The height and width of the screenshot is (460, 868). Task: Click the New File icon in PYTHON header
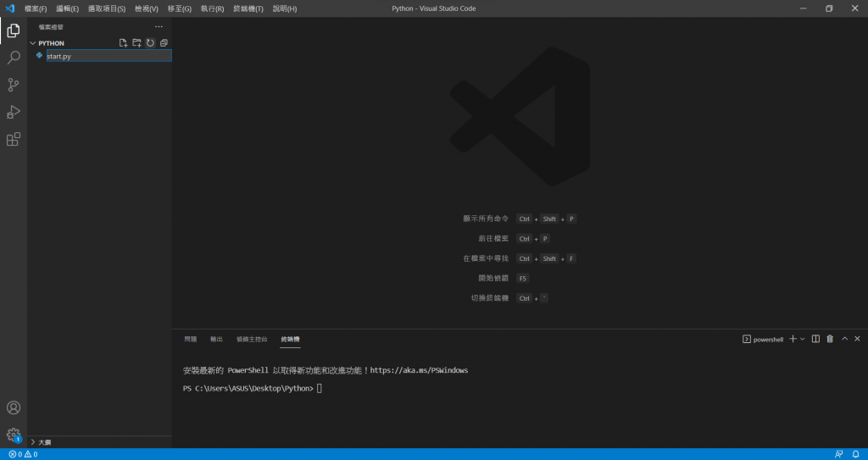(x=124, y=42)
